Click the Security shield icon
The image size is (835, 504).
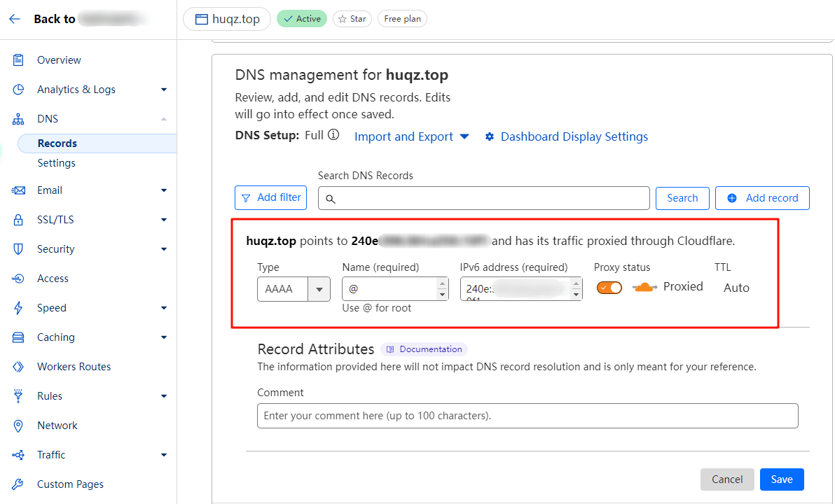click(19, 249)
